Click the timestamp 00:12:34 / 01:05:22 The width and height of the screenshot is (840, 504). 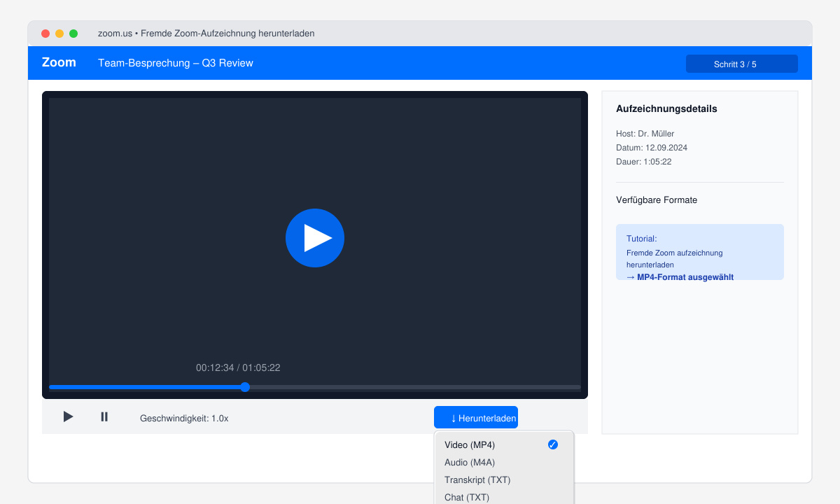[238, 367]
